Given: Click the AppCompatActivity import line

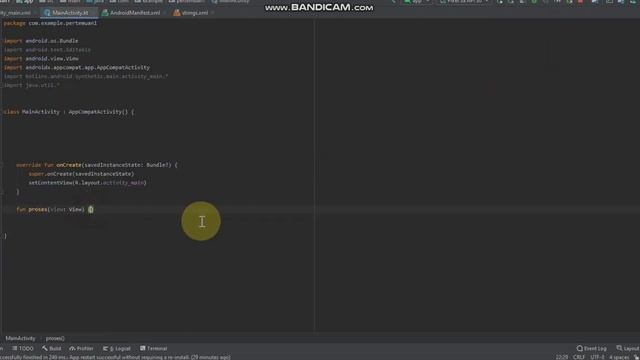Looking at the screenshot, I should click(x=77, y=67).
